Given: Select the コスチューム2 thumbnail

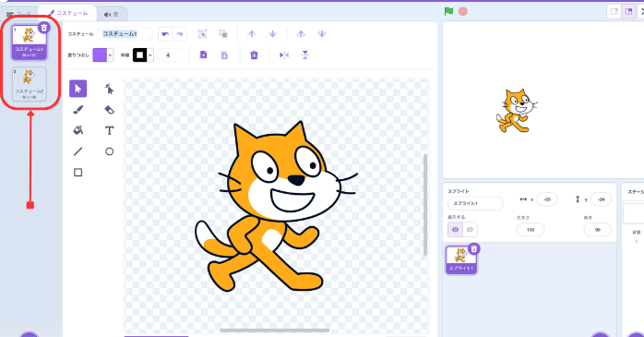Looking at the screenshot, I should click(30, 84).
